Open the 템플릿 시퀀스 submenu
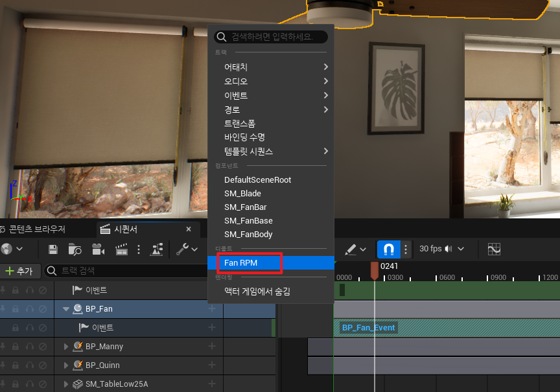This screenshot has width=560, height=392. [271, 151]
